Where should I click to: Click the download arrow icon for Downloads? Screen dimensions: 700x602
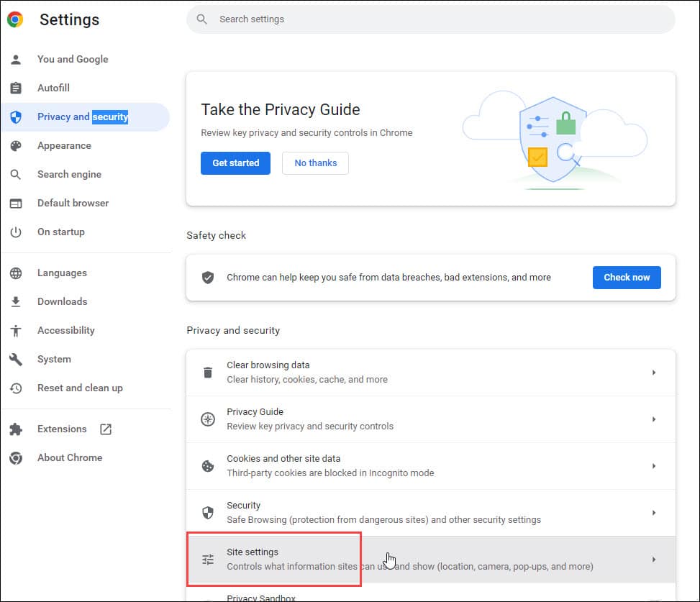16,301
